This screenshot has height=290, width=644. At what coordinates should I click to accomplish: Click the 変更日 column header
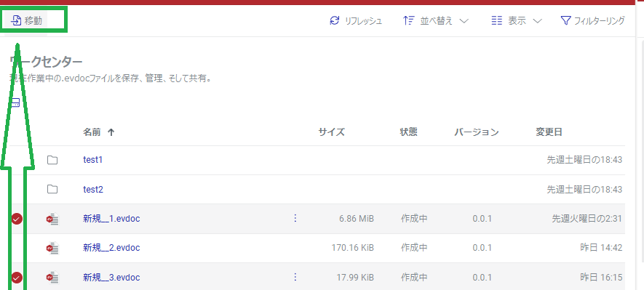coord(549,132)
